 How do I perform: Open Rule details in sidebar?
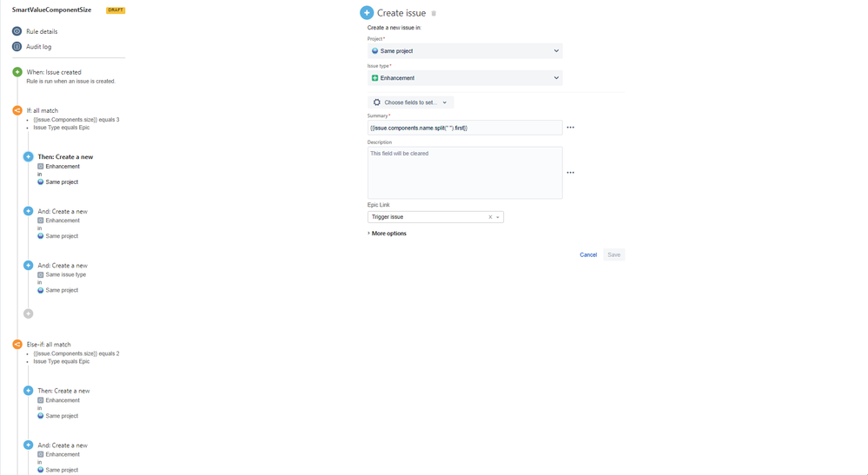click(x=42, y=31)
